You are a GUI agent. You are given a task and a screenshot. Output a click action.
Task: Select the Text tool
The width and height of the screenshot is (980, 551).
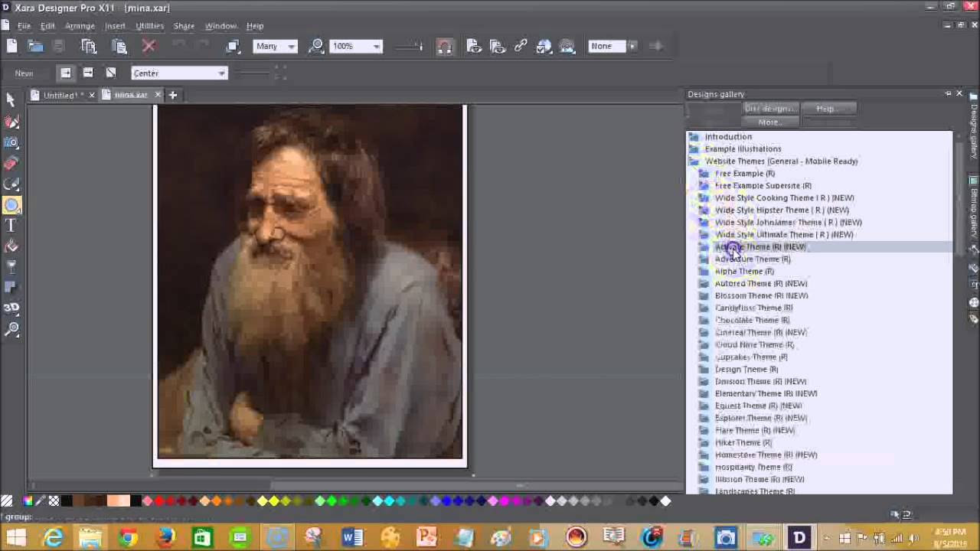point(11,226)
